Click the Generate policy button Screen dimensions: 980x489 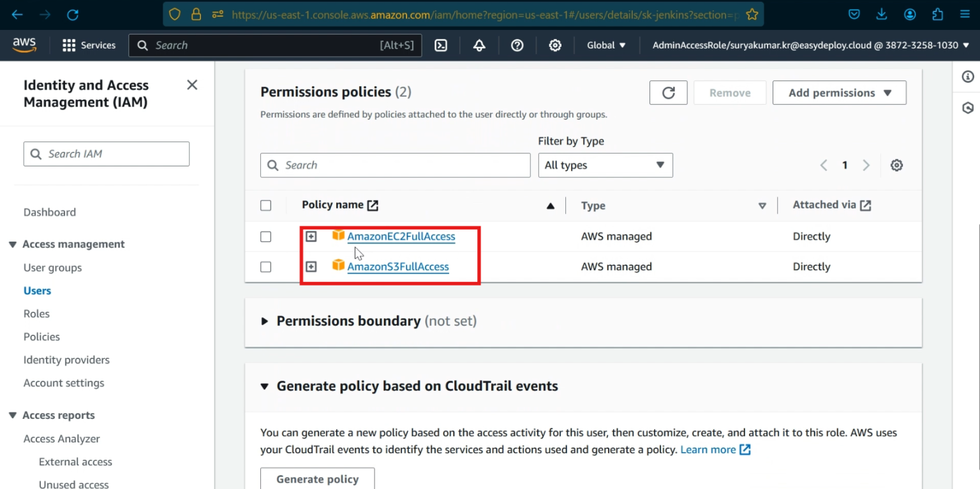(317, 479)
